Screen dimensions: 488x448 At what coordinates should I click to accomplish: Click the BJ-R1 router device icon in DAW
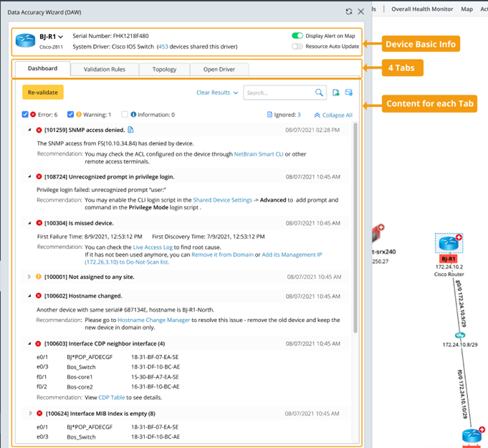pyautogui.click(x=25, y=41)
